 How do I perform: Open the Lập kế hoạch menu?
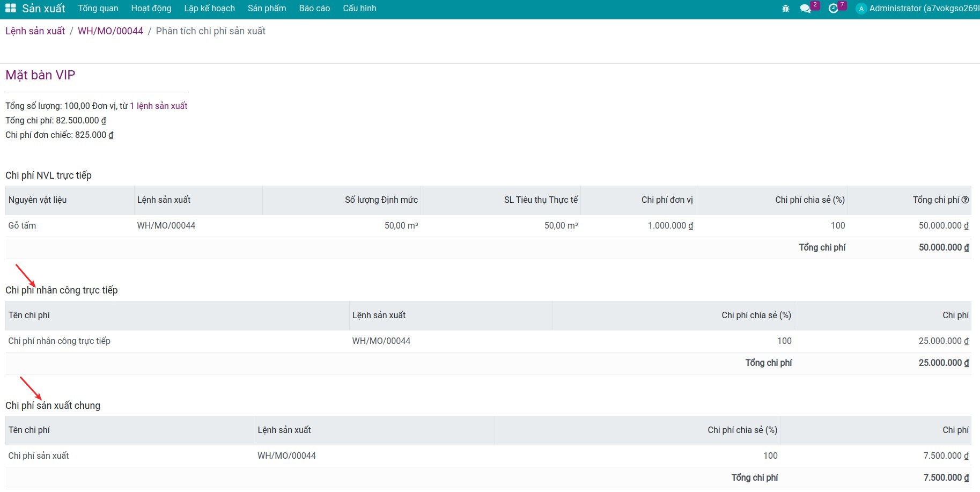coord(210,9)
